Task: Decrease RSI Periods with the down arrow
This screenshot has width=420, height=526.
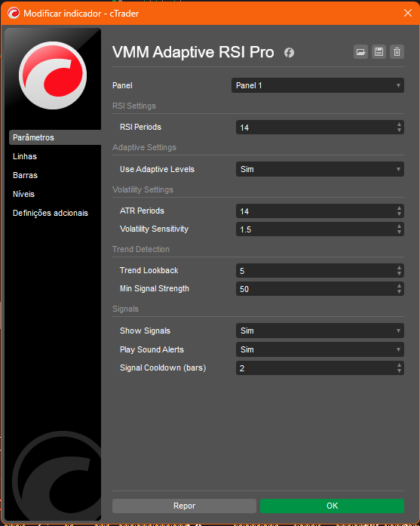Action: coord(399,130)
